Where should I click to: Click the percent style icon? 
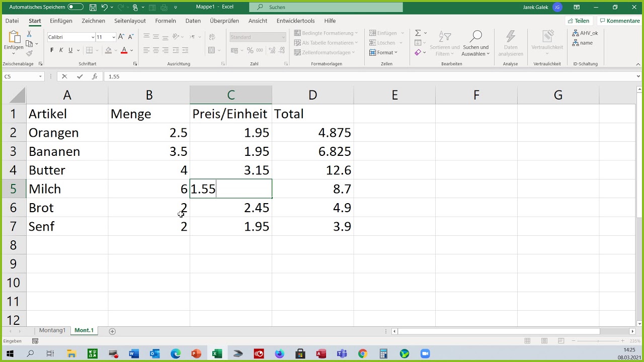[250, 50]
